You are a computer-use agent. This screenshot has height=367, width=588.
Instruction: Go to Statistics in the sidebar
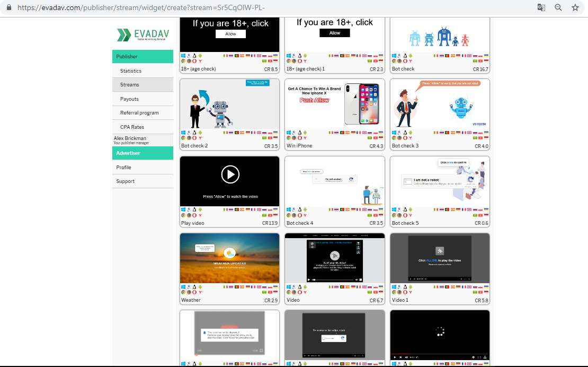(x=142, y=71)
